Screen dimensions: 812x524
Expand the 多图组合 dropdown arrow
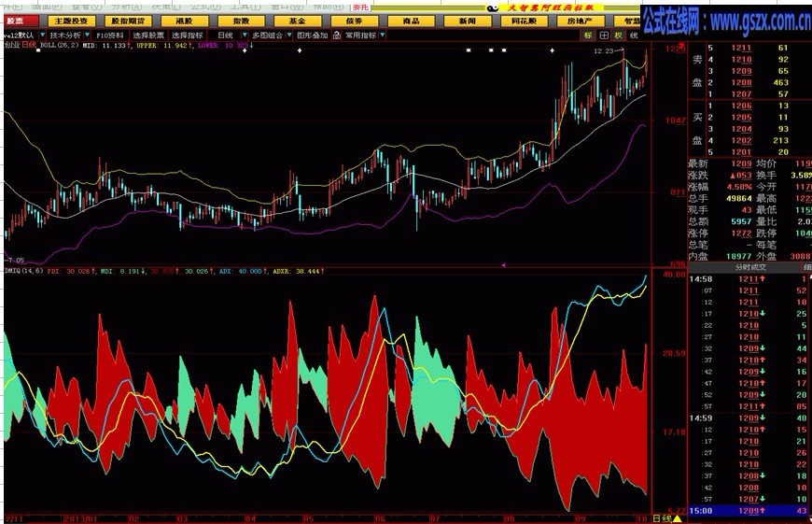pyautogui.click(x=289, y=35)
